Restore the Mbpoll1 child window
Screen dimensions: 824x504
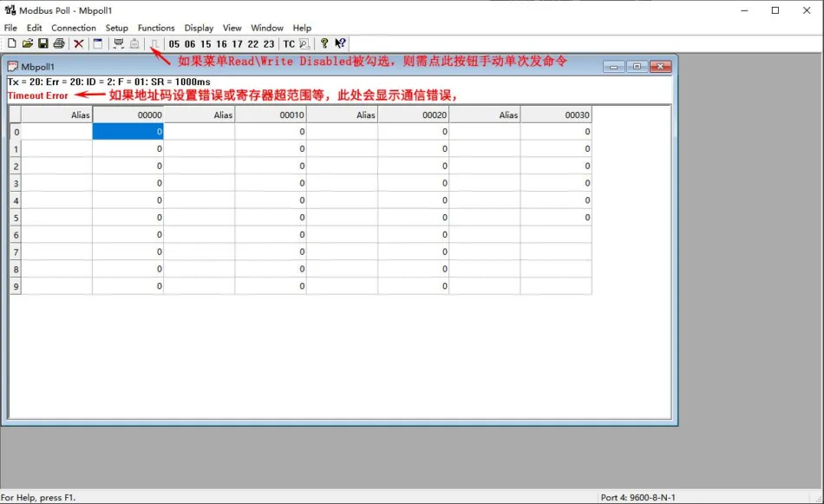[637, 66]
